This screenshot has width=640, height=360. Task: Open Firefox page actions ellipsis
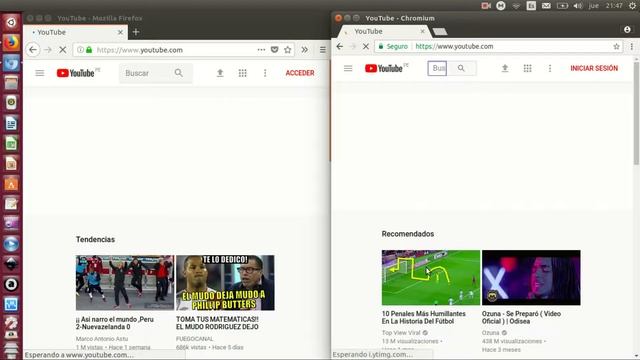click(x=261, y=50)
